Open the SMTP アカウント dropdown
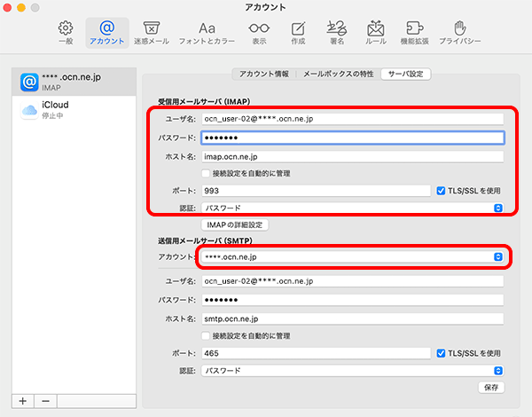Screen dimensions: 532x417 (353, 257)
